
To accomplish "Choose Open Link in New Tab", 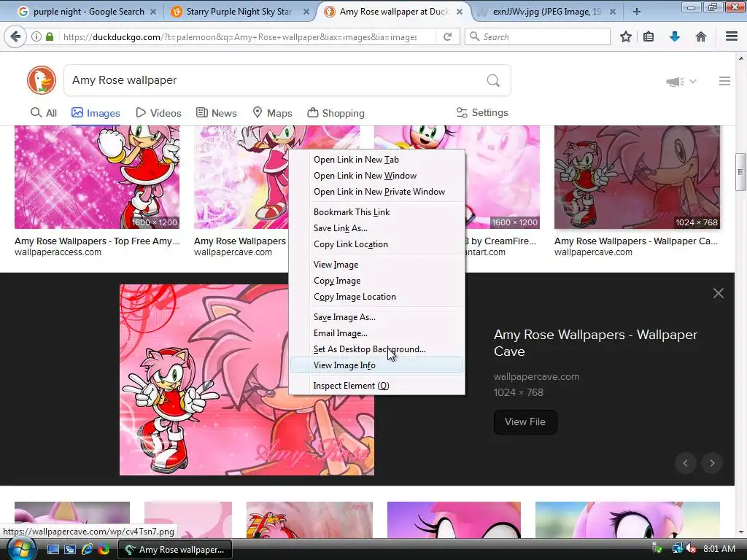I will (x=376, y=160).
